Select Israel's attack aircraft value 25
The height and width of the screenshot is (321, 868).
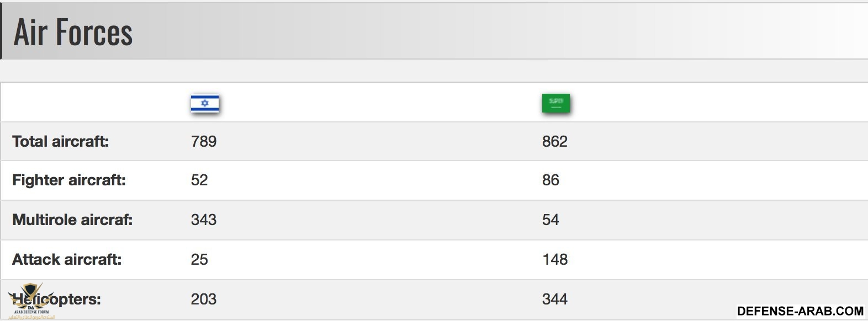click(x=199, y=260)
